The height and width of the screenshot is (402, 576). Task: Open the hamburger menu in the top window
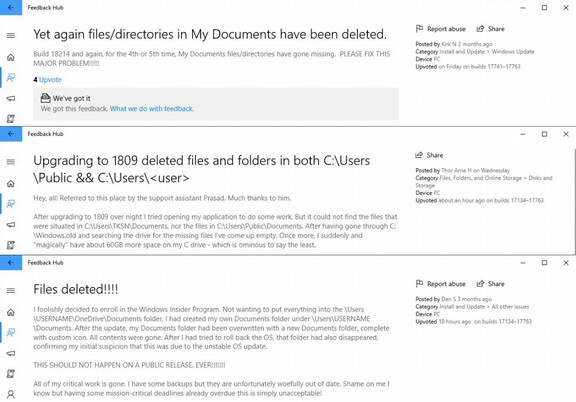(11, 35)
